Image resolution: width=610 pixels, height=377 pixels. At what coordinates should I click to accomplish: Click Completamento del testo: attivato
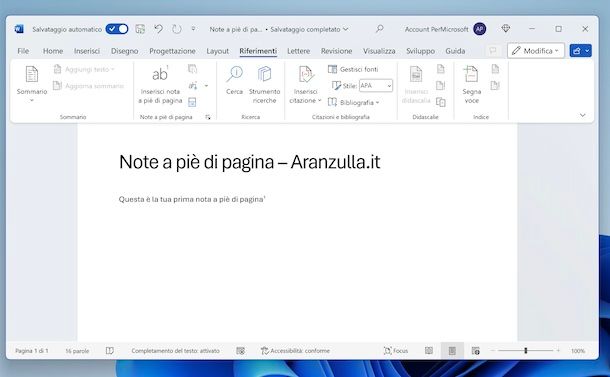tap(175, 351)
